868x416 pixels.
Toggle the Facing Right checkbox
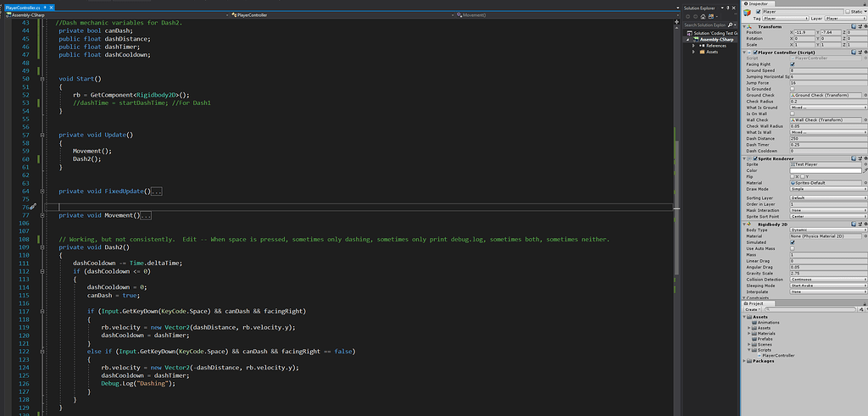click(793, 64)
